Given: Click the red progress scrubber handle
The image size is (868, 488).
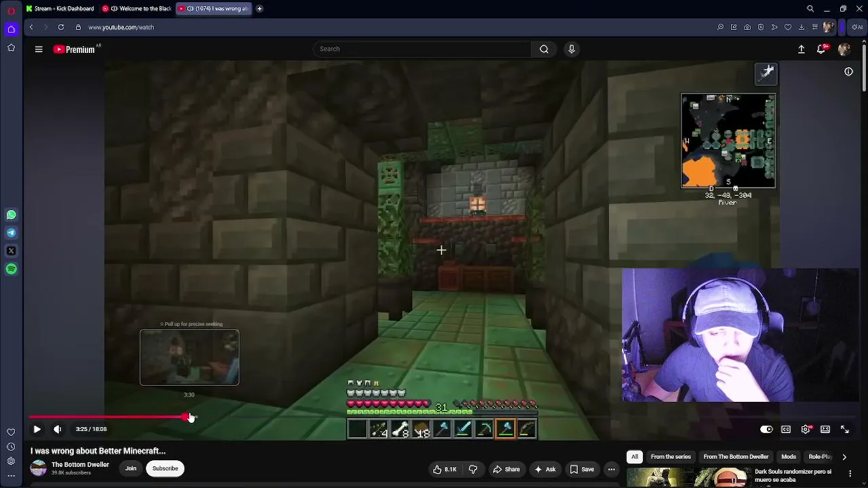Looking at the screenshot, I should point(186,417).
